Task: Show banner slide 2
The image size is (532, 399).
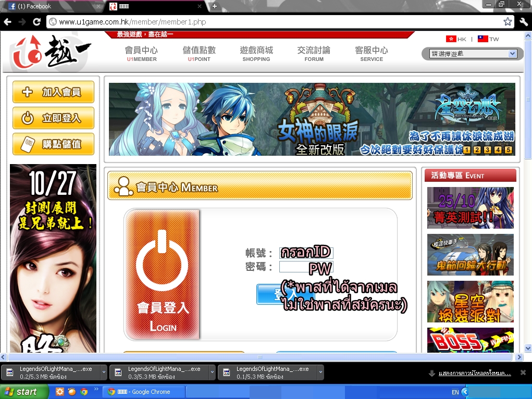Action: 477,149
